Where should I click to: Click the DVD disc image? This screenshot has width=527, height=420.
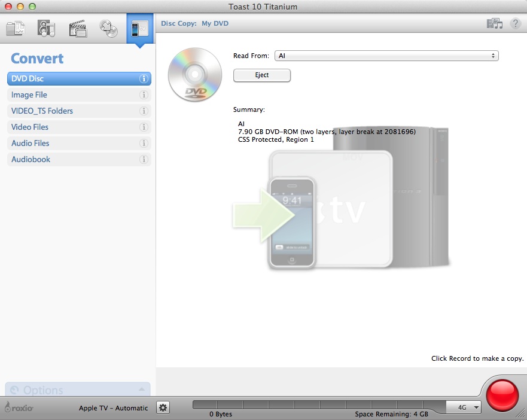coord(195,75)
